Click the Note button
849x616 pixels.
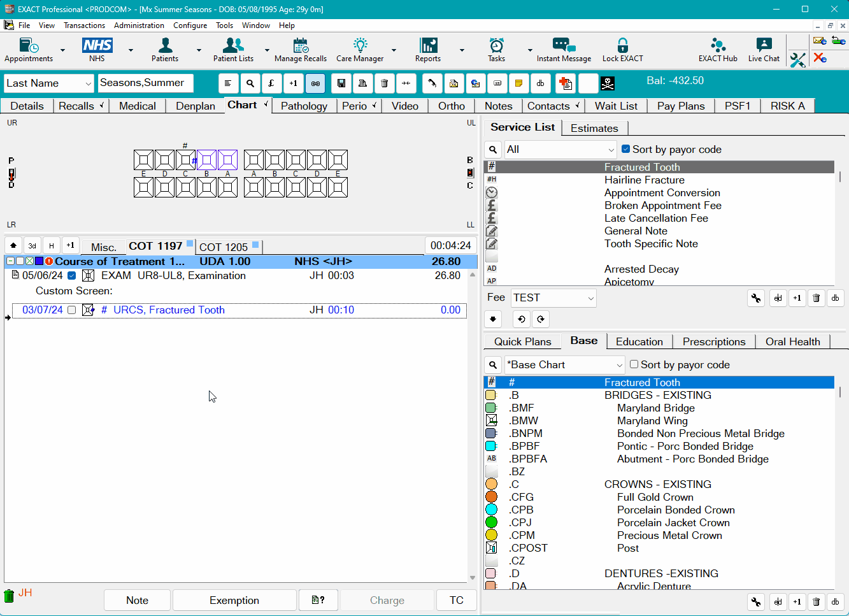pos(137,600)
